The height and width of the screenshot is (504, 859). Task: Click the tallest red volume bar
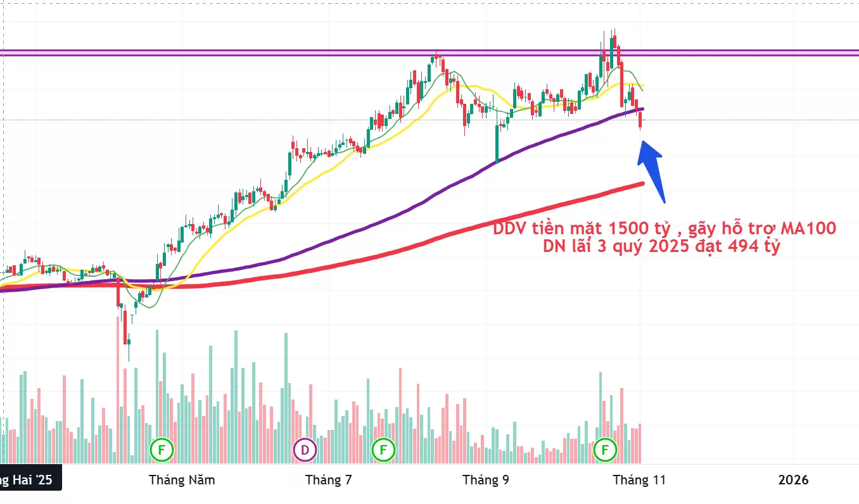[x=118, y=393]
